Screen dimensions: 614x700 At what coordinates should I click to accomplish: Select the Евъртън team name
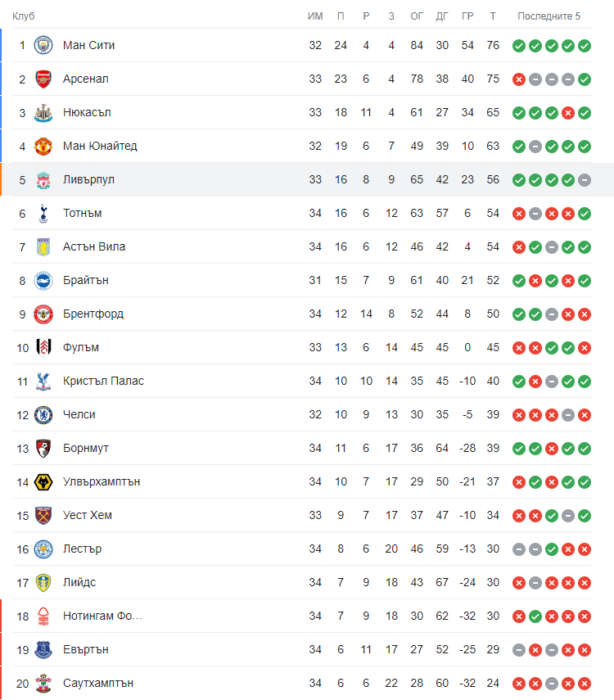click(86, 649)
